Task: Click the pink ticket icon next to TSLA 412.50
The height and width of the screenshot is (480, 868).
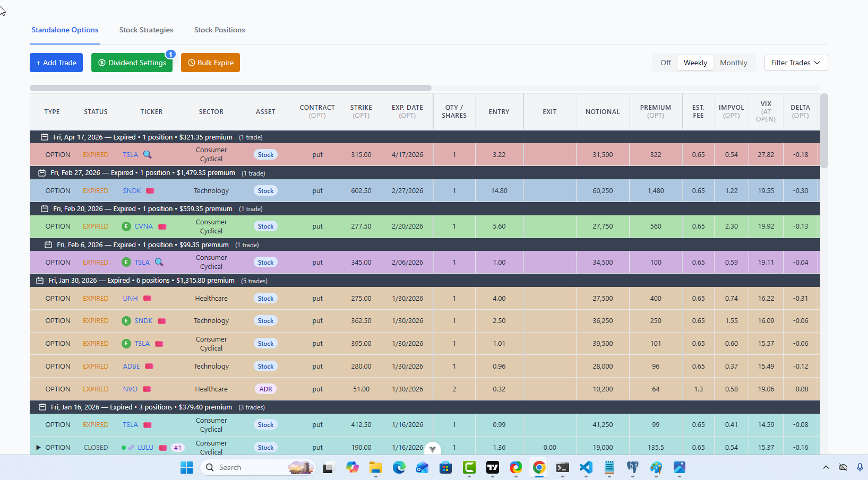Action: (148, 425)
